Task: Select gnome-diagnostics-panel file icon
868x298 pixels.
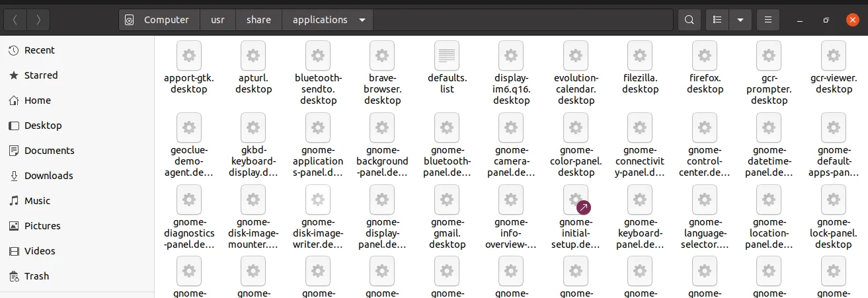Action: (x=189, y=198)
